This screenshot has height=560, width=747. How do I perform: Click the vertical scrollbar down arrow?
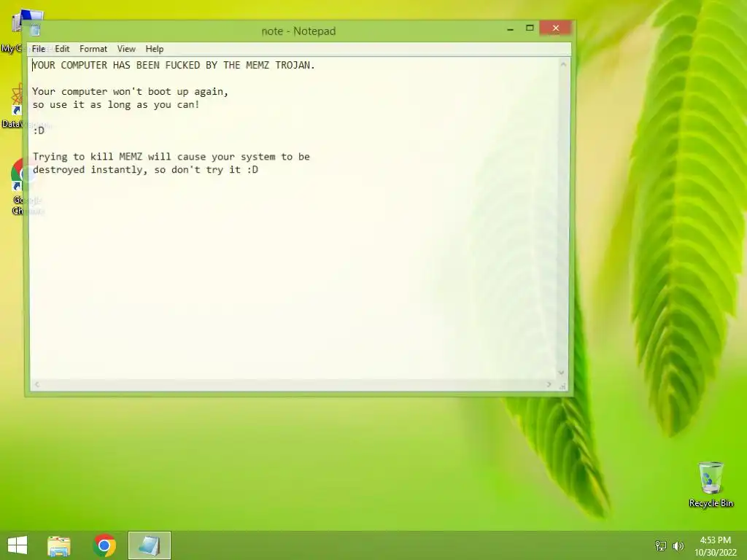(561, 373)
